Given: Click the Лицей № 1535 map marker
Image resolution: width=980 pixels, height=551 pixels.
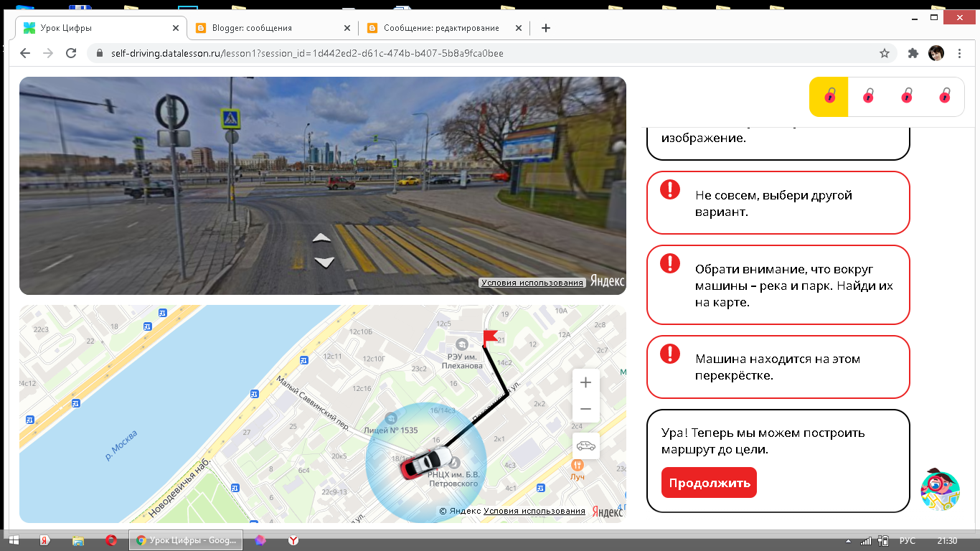Looking at the screenshot, I should [x=391, y=418].
